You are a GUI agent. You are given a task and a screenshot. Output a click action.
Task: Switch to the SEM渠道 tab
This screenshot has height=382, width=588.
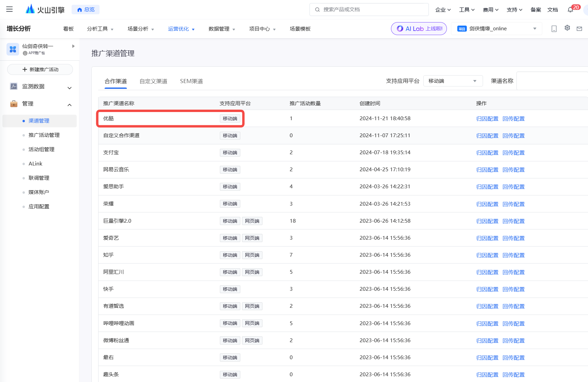point(192,81)
